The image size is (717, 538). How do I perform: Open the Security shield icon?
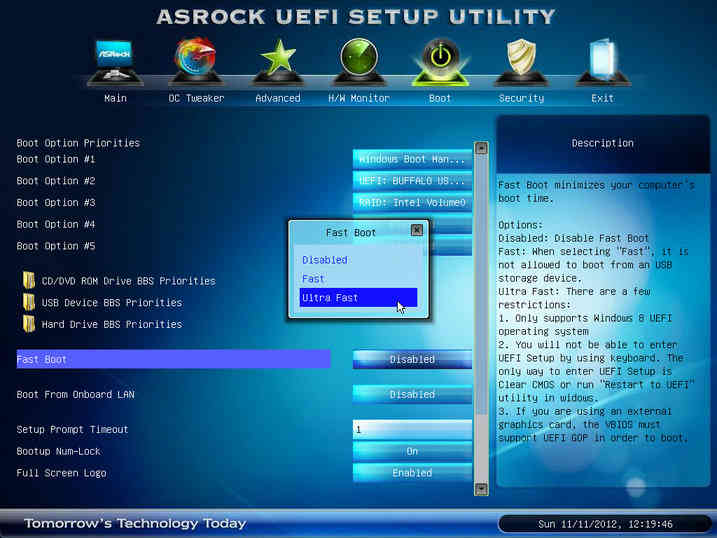pyautogui.click(x=521, y=62)
